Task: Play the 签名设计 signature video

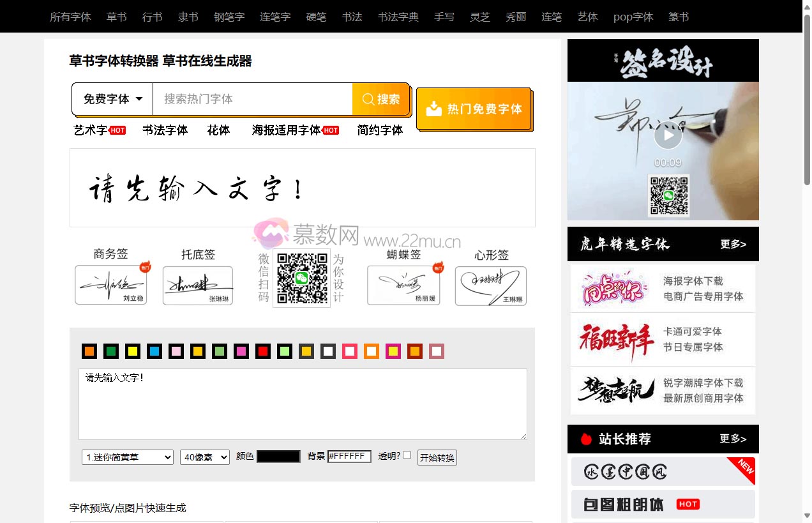Action: [668, 135]
